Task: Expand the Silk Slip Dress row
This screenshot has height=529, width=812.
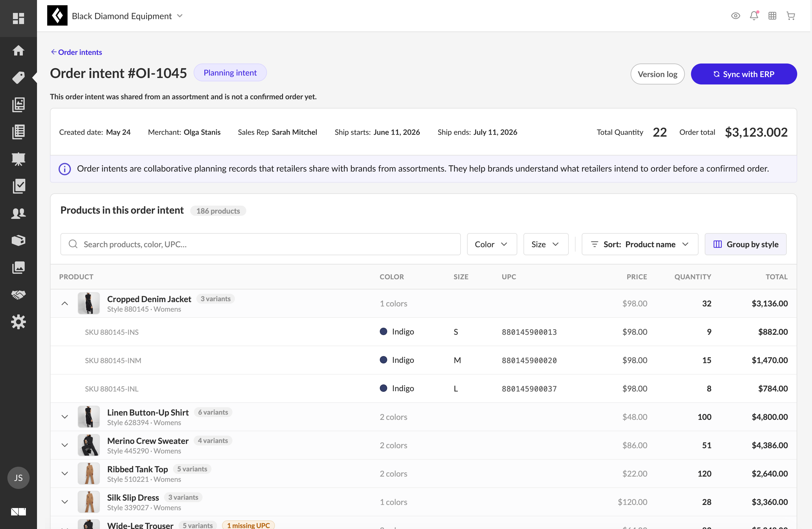Action: (x=64, y=502)
